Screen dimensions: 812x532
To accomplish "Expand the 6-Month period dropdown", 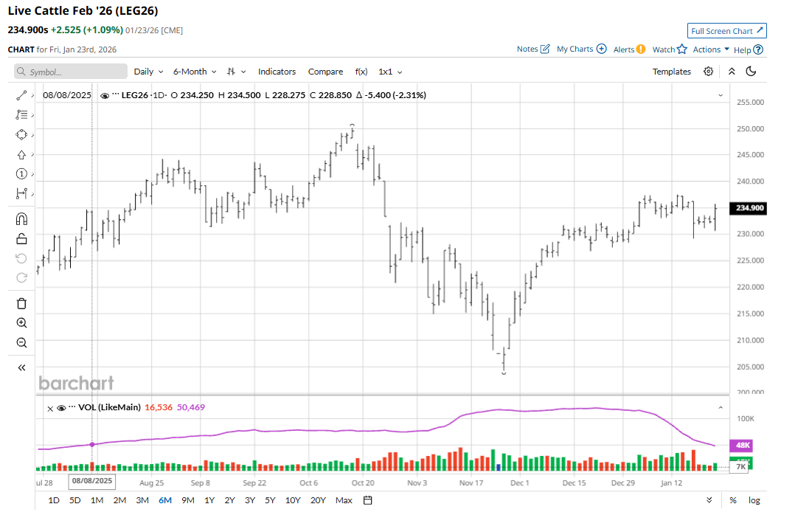I will pyautogui.click(x=195, y=72).
